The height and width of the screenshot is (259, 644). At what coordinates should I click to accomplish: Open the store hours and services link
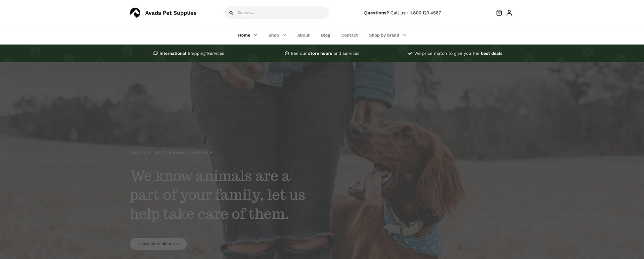325,53
